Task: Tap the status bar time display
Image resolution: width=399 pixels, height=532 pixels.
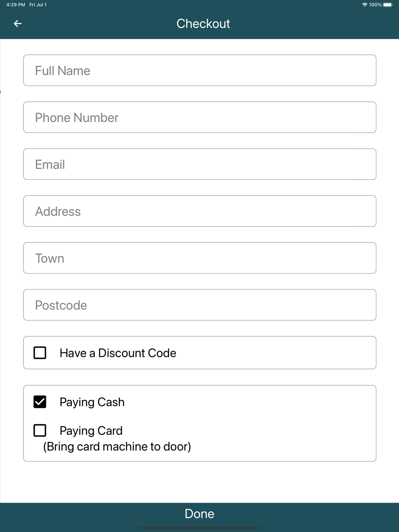Action: (16, 5)
